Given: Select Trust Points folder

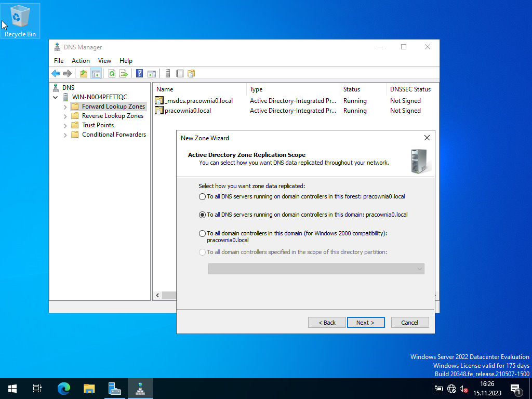Looking at the screenshot, I should pyautogui.click(x=98, y=125).
